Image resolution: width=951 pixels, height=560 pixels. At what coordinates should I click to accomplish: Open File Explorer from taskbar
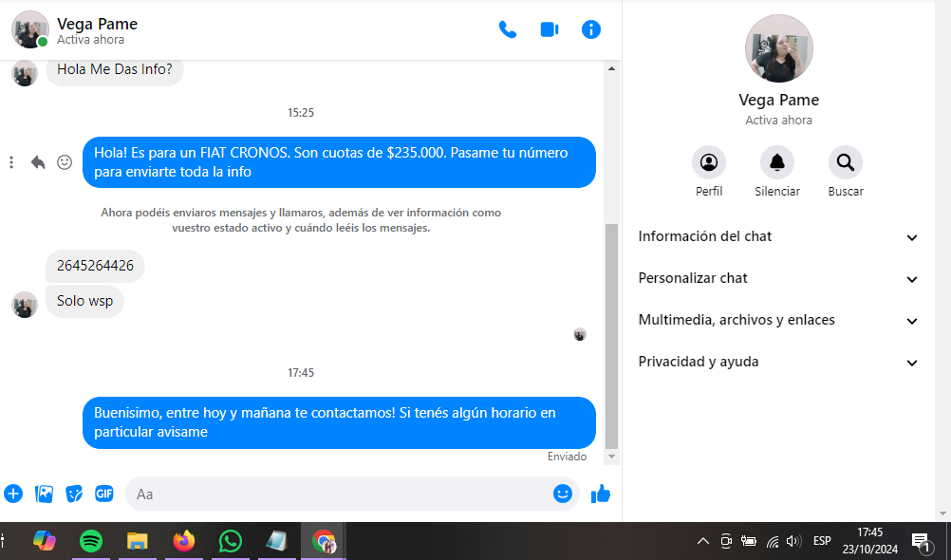(x=137, y=541)
